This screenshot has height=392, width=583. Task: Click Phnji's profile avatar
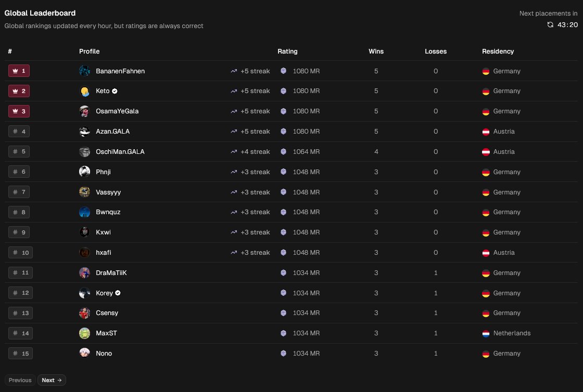click(84, 172)
